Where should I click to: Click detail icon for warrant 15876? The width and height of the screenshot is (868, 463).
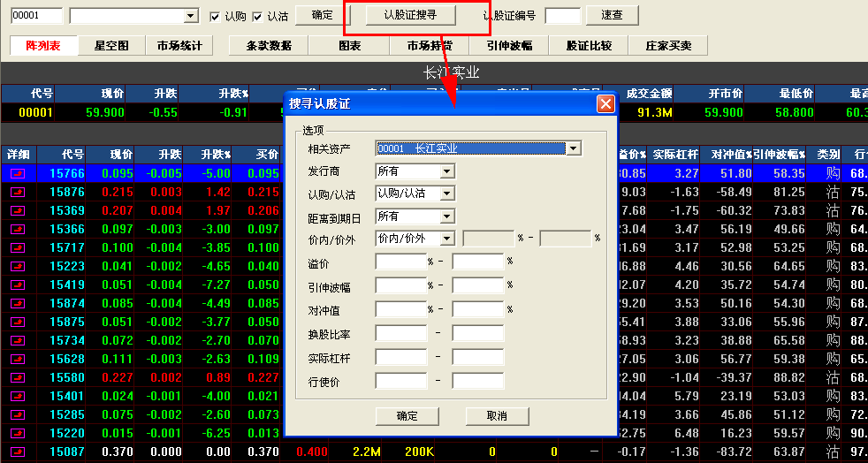pos(18,193)
